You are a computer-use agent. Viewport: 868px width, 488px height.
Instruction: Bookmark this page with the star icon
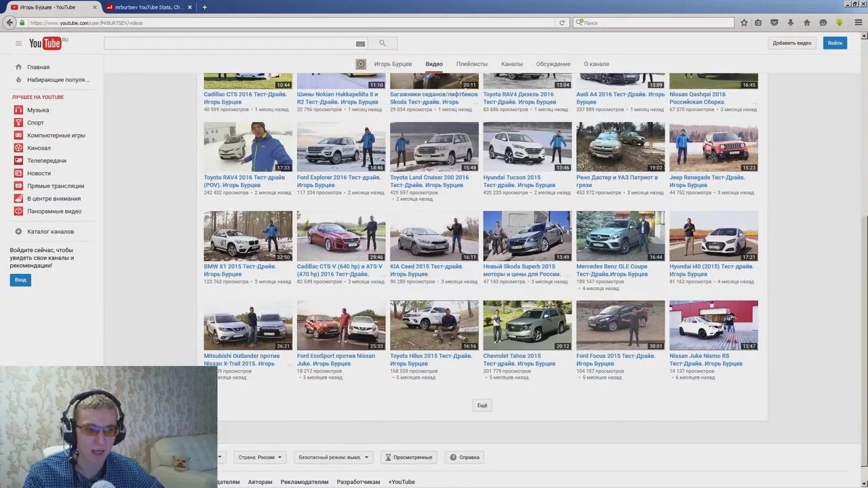point(744,22)
